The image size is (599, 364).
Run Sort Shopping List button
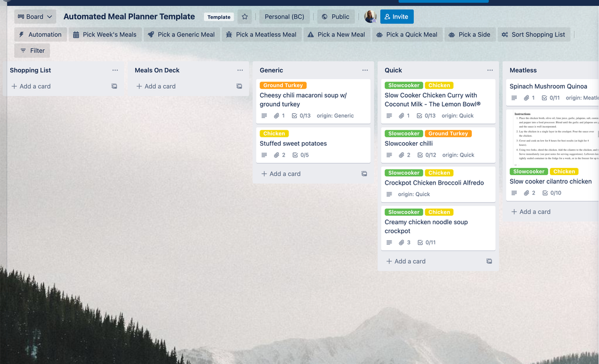pyautogui.click(x=534, y=34)
